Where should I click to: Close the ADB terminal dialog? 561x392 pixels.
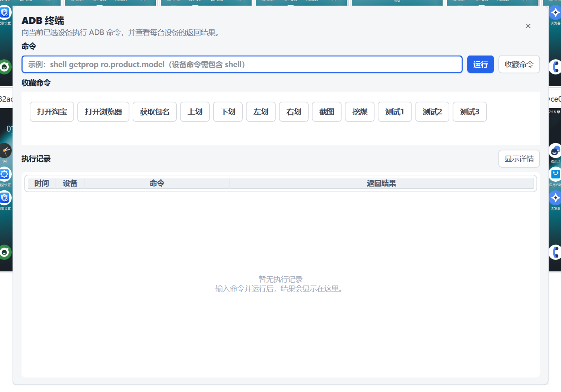528,26
